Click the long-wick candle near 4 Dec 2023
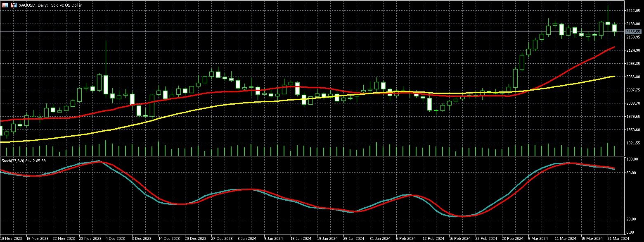The width and height of the screenshot is (644, 242). pos(106,84)
